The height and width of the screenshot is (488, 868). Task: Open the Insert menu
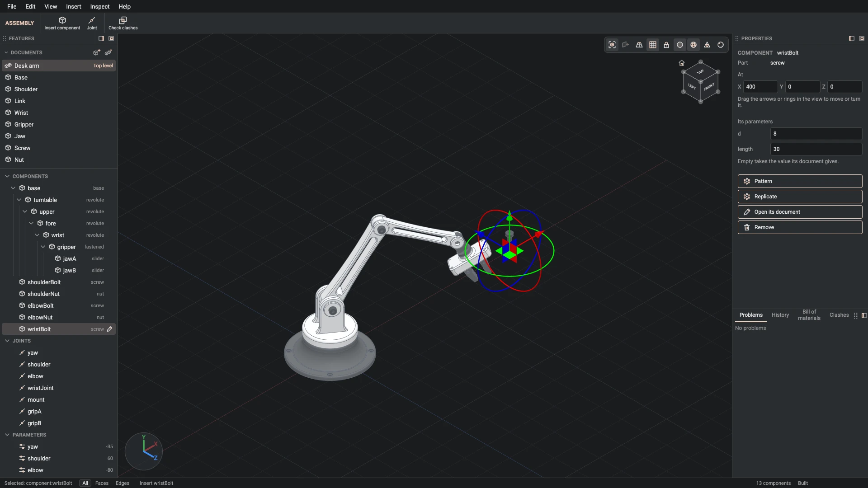[x=74, y=6]
